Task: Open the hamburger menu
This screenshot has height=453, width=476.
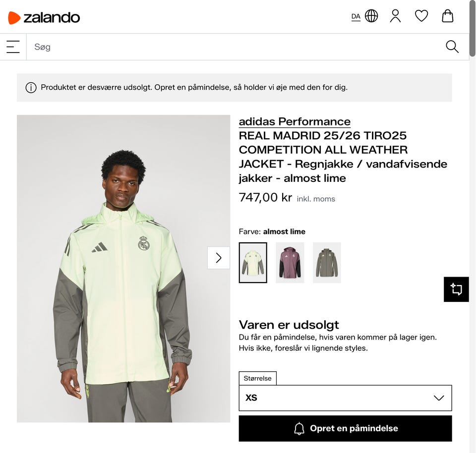Action: 13,47
